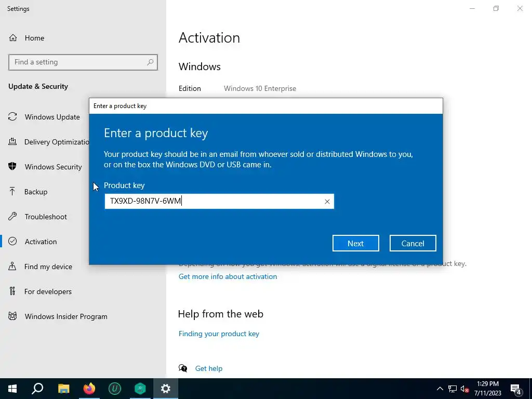Image resolution: width=532 pixels, height=399 pixels.
Task: Click the Find a setting search box
Action: pyautogui.click(x=83, y=62)
